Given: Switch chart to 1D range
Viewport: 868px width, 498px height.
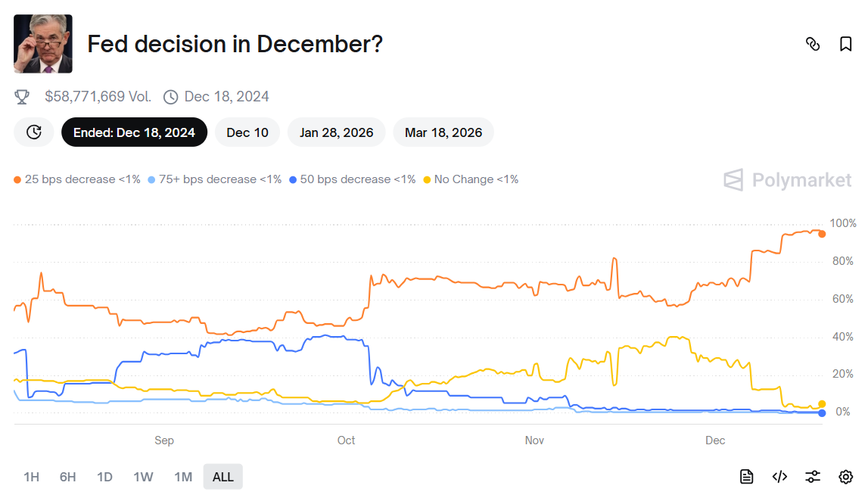Looking at the screenshot, I should click(x=104, y=477).
